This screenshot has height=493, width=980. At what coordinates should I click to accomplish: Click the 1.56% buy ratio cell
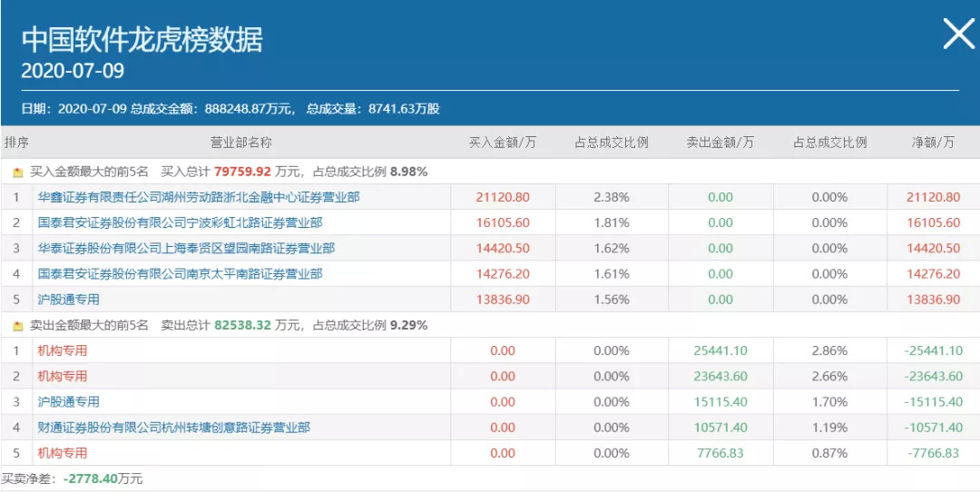point(612,300)
